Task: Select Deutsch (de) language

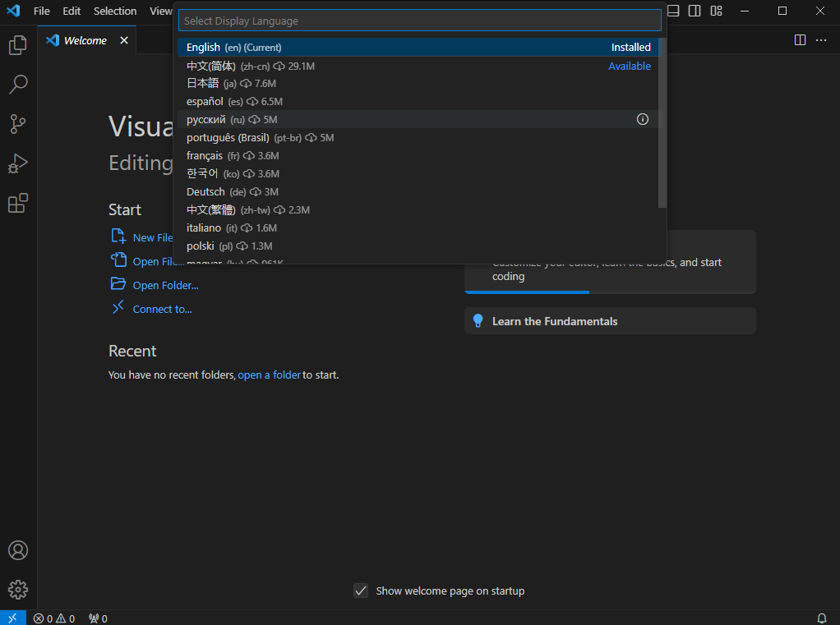Action: pos(418,191)
